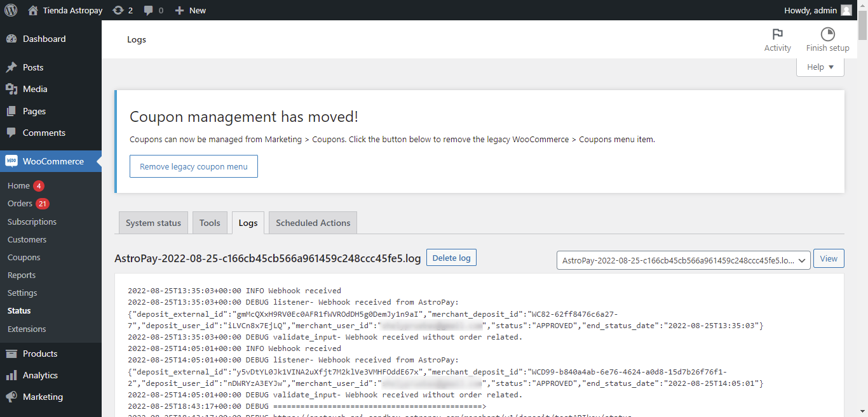Viewport: 868px width, 417px height.
Task: Click the plus New icon
Action: tap(179, 10)
